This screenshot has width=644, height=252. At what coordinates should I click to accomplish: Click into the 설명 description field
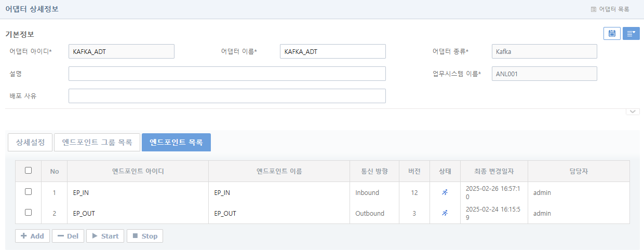pyautogui.click(x=227, y=74)
